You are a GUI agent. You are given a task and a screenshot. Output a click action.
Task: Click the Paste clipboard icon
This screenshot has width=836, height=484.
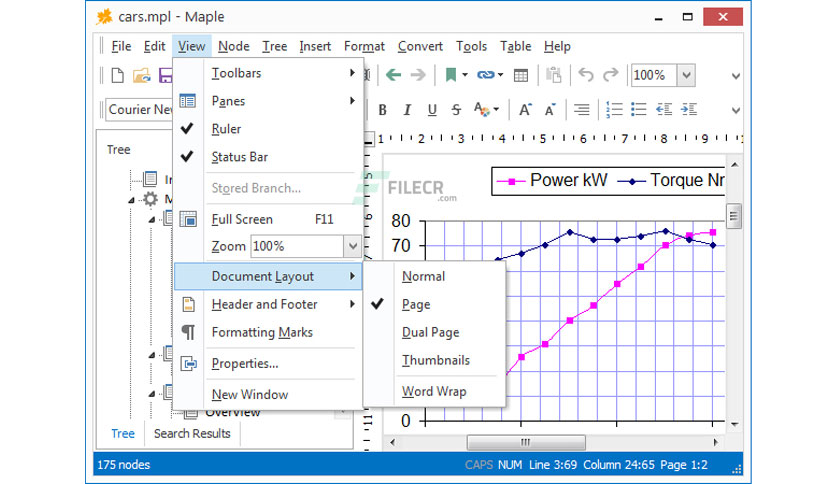tap(554, 75)
